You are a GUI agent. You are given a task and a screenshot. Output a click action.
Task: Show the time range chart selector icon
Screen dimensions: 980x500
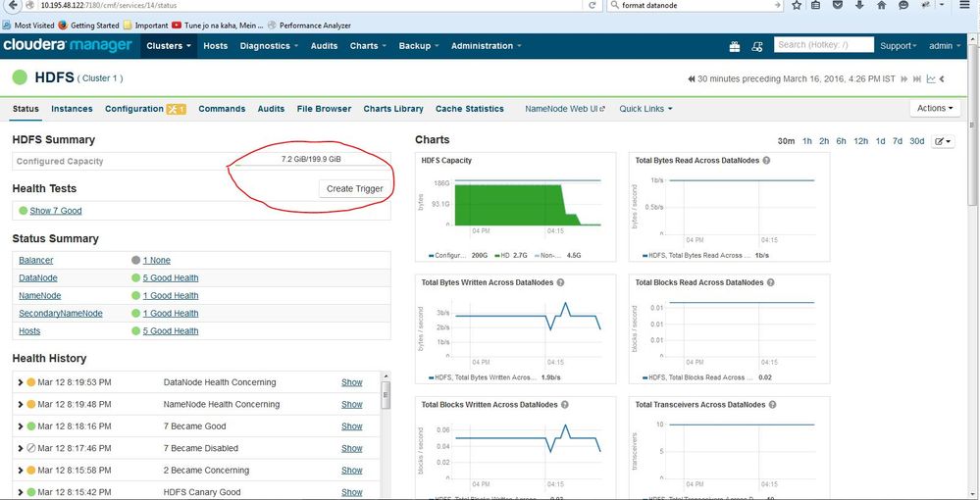[931, 79]
